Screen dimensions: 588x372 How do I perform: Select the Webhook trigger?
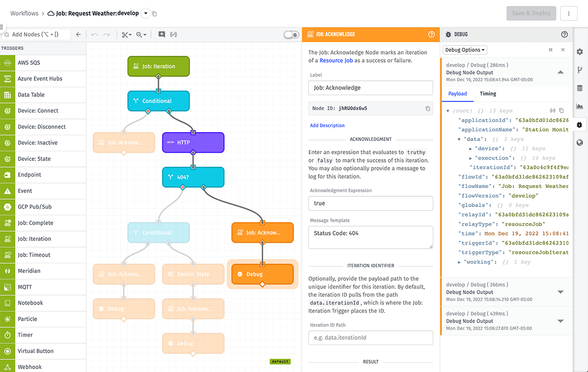(43, 367)
